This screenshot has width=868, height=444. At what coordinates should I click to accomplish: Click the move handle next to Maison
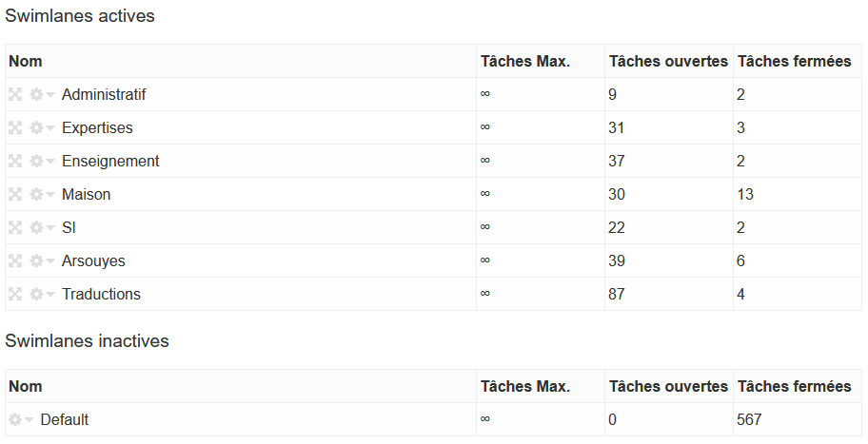pos(15,195)
